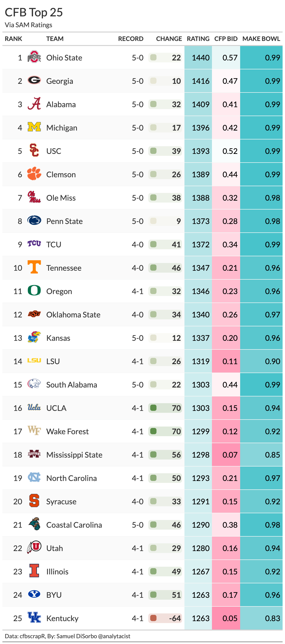
Task: Click the Tennessee T logo
Action: tap(34, 267)
